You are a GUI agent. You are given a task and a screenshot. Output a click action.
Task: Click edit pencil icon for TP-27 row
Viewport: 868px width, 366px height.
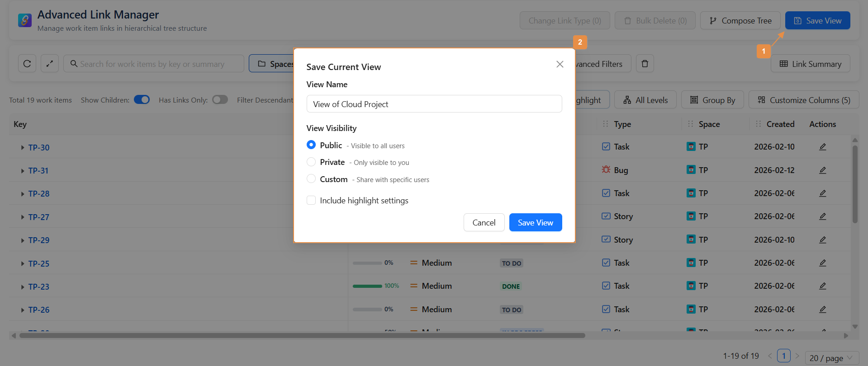(823, 216)
